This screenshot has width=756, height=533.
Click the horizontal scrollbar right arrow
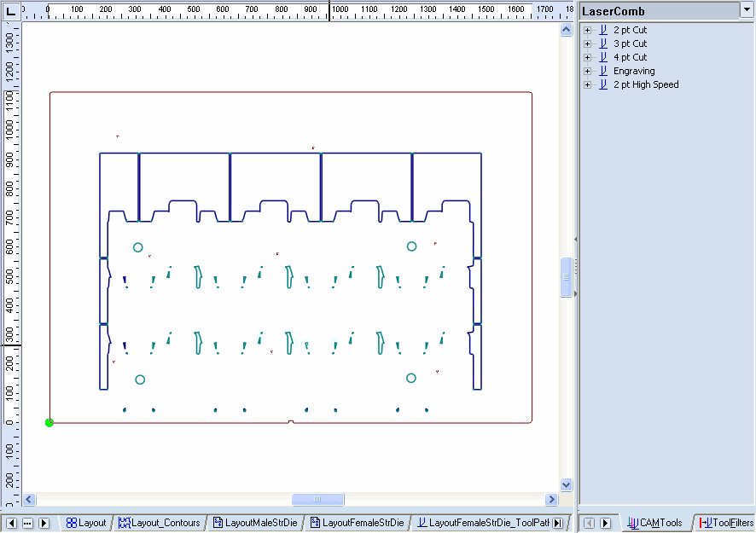click(551, 499)
